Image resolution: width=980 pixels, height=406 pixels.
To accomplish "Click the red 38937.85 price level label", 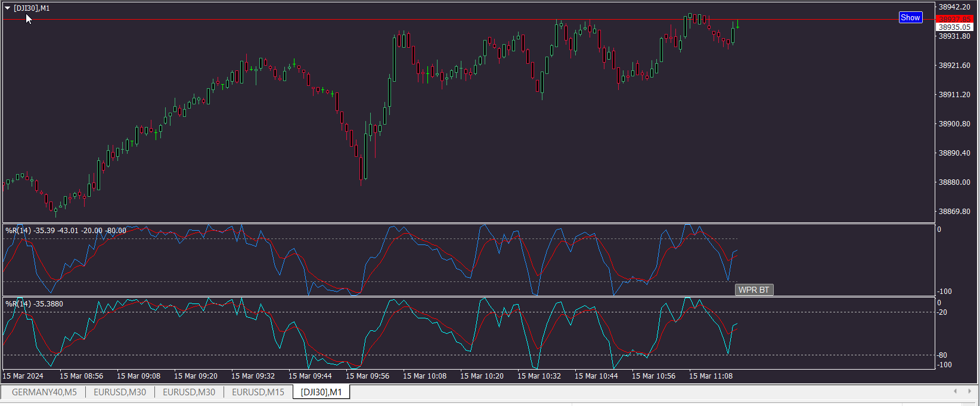I will (954, 19).
